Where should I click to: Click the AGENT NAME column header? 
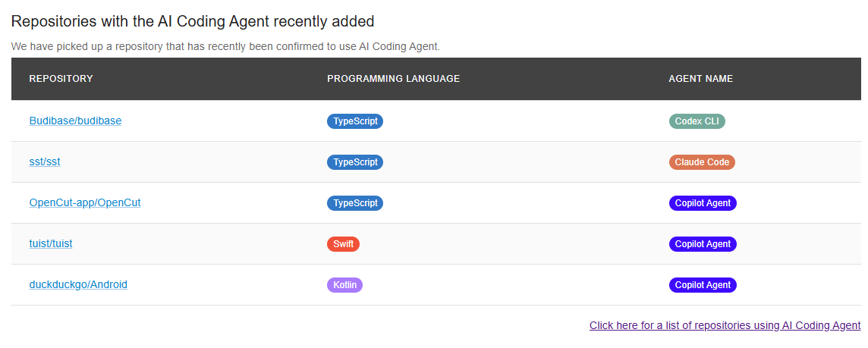click(701, 79)
